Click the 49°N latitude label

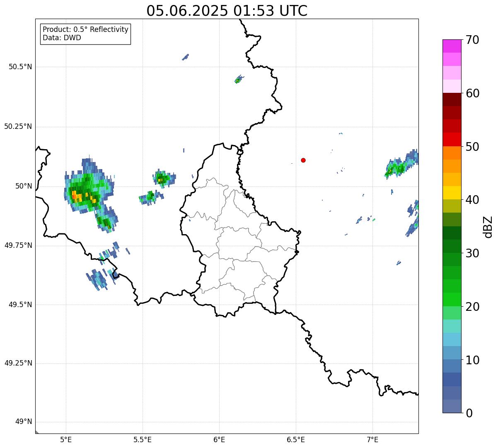tap(24, 422)
